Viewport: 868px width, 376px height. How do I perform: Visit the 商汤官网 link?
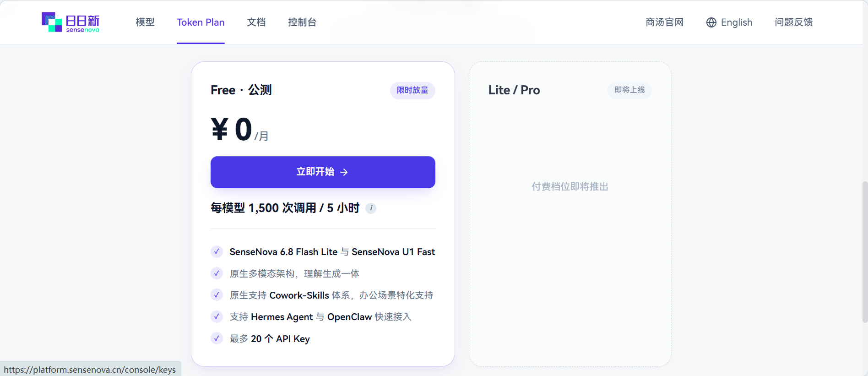pos(664,22)
